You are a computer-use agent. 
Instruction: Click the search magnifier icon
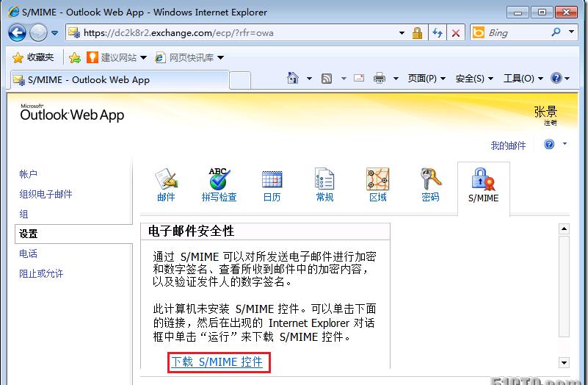556,32
